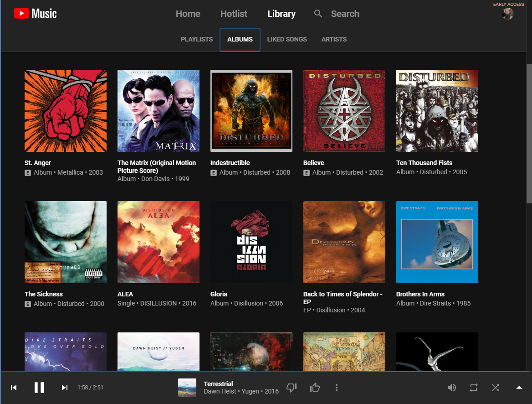The height and width of the screenshot is (404, 532).
Task: Toggle repeat mode
Action: tap(474, 388)
